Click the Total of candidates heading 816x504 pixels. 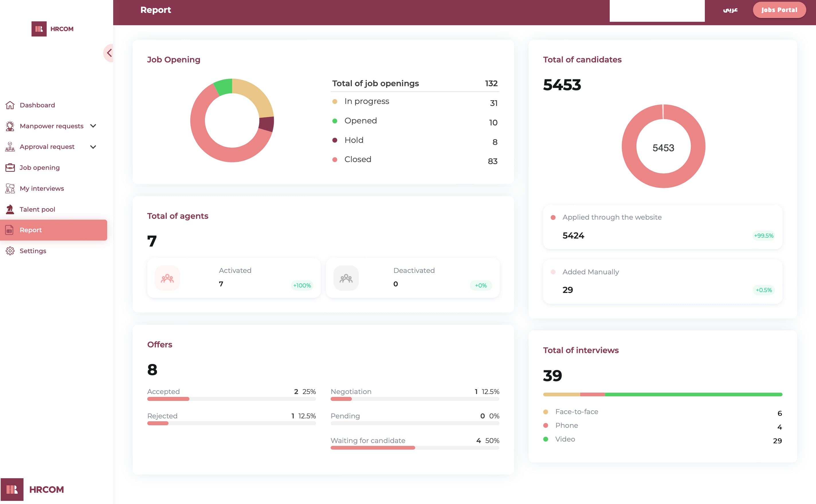pos(582,60)
